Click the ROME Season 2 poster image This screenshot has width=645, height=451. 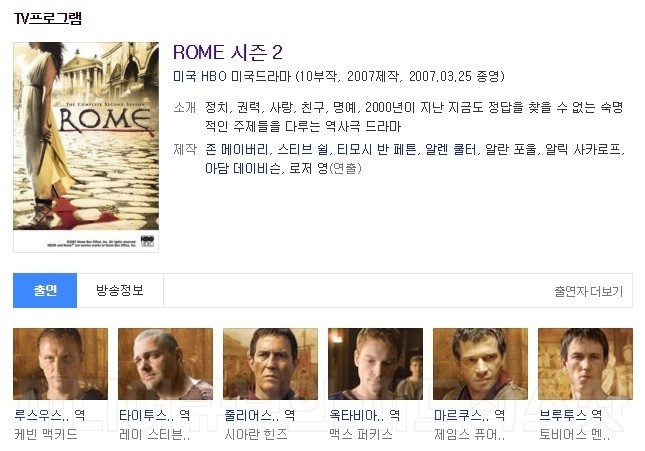coord(86,147)
